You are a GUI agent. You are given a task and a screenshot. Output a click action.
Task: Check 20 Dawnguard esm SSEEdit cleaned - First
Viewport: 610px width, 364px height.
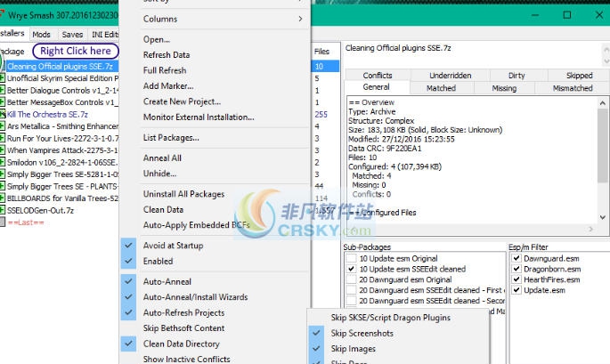tap(351, 290)
